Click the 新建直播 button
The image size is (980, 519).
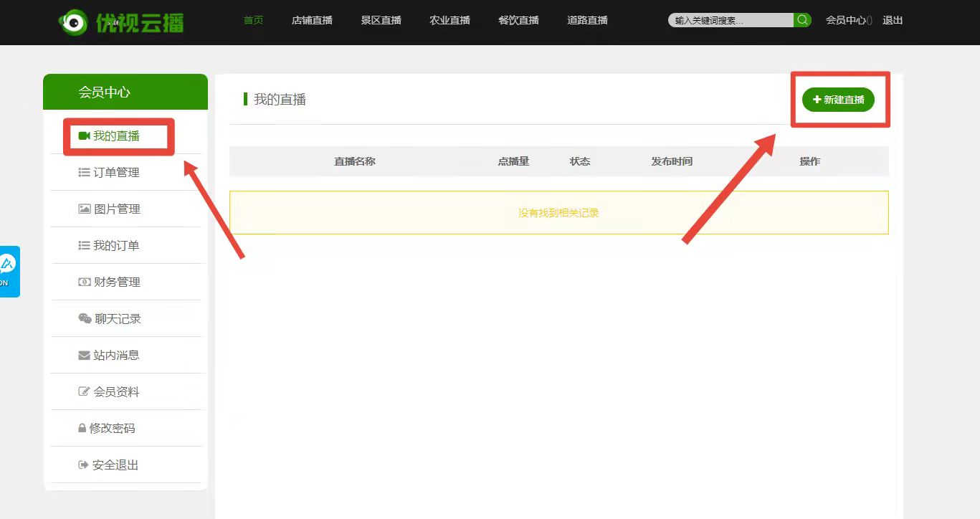click(x=838, y=100)
